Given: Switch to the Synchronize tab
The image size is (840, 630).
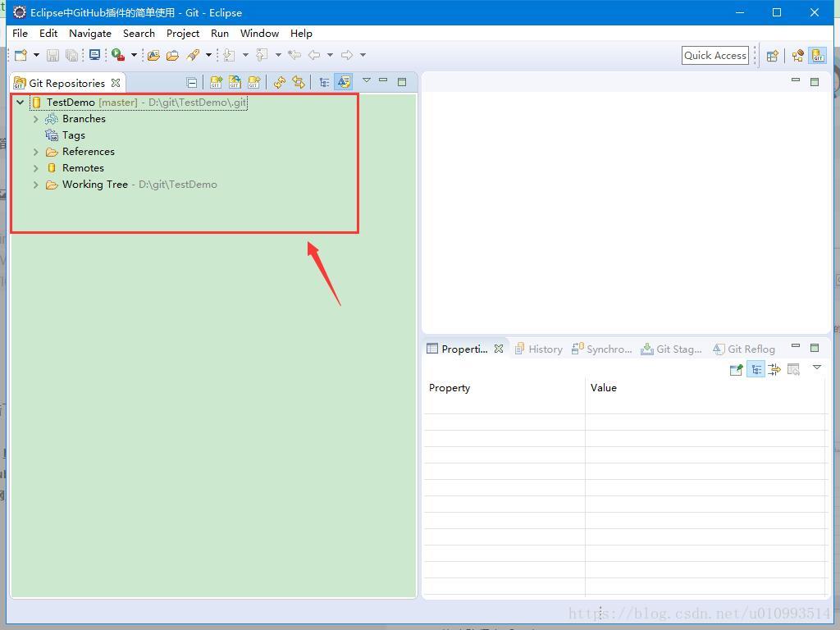Looking at the screenshot, I should pyautogui.click(x=601, y=349).
